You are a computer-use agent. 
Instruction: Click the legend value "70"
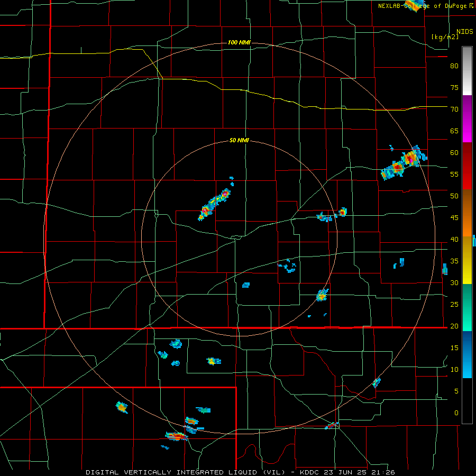click(454, 109)
